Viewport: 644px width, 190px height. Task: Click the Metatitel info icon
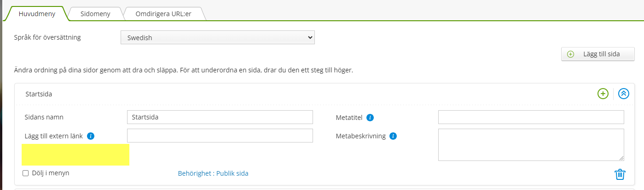(x=370, y=118)
